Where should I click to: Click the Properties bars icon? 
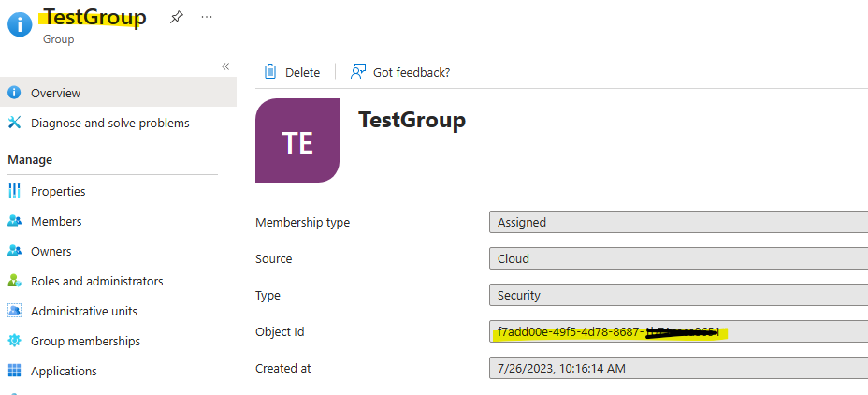point(14,191)
